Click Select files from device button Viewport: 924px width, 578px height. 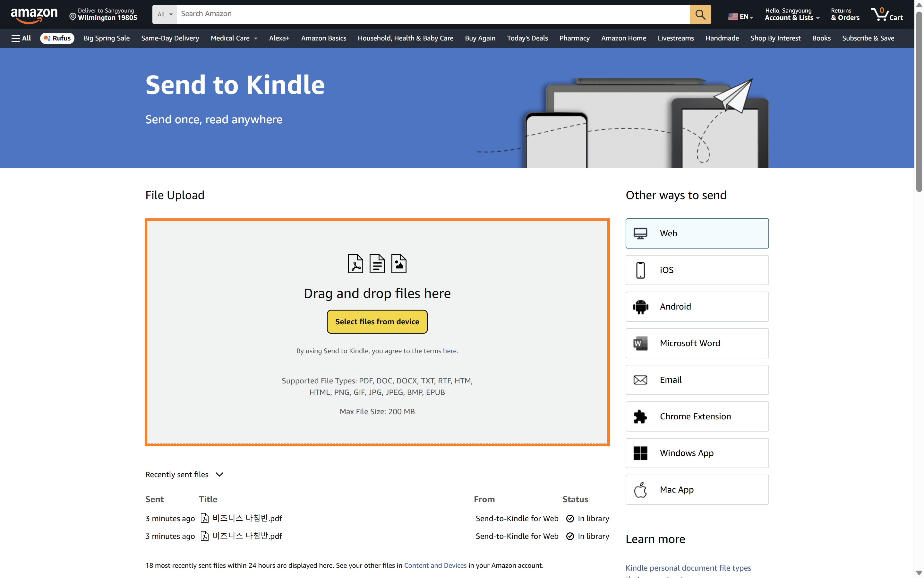[x=377, y=321]
